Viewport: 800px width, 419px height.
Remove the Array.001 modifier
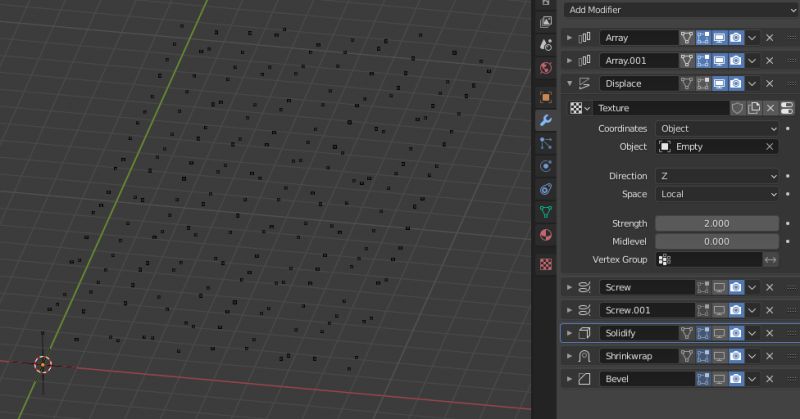(770, 61)
